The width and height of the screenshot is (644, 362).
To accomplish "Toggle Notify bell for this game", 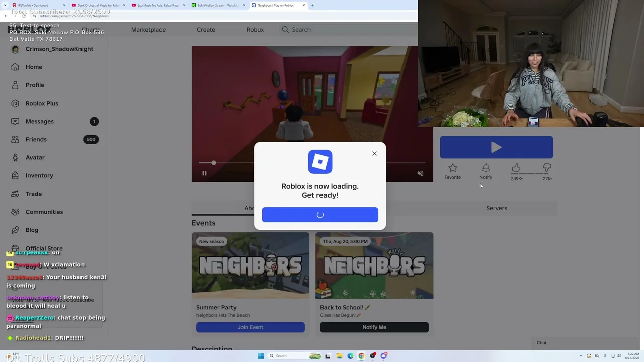I will tap(486, 171).
